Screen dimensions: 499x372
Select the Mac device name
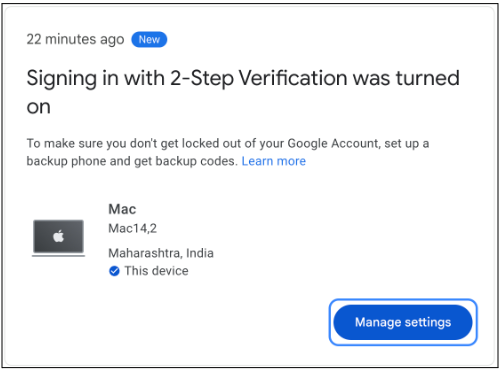(122, 209)
